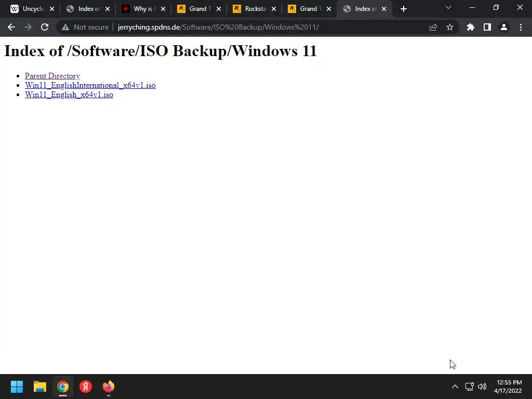The width and height of the screenshot is (532, 399).
Task: Show hidden system tray icons
Action: [x=455, y=387]
